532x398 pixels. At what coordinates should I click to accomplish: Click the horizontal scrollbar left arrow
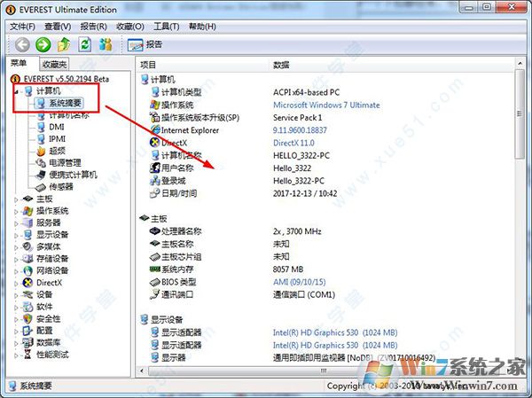point(142,371)
